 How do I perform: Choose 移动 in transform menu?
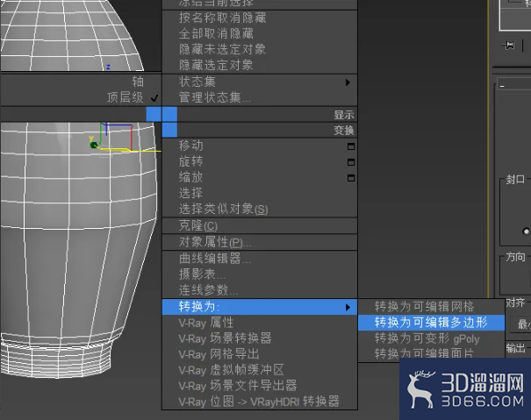click(x=191, y=146)
